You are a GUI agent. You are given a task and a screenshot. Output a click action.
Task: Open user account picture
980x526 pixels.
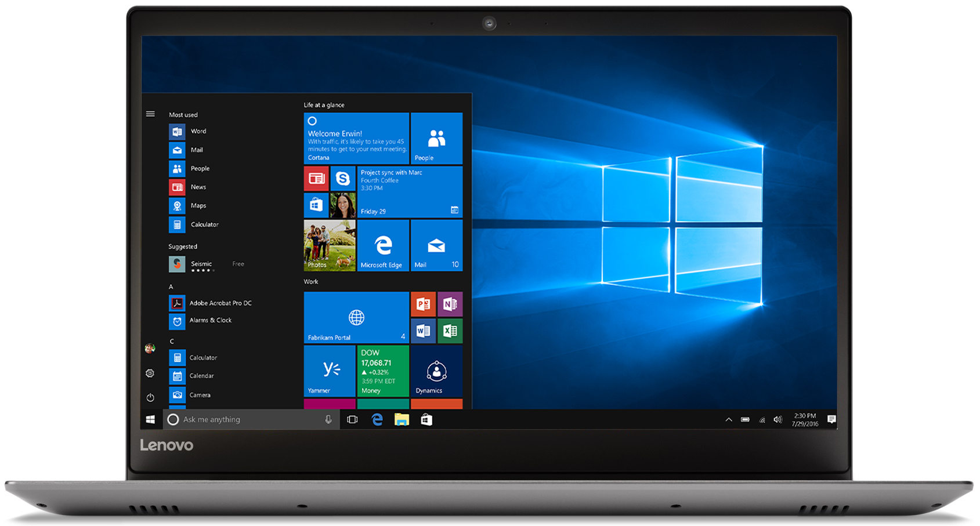click(150, 349)
